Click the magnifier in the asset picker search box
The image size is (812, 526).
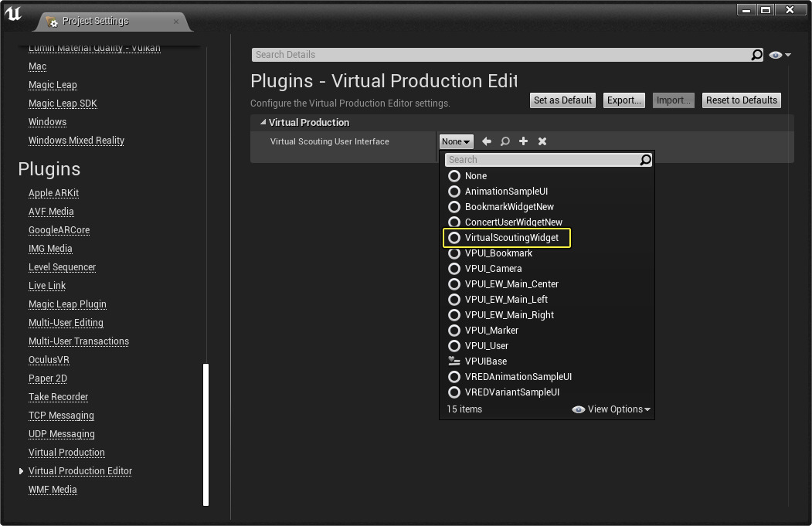pyautogui.click(x=645, y=159)
